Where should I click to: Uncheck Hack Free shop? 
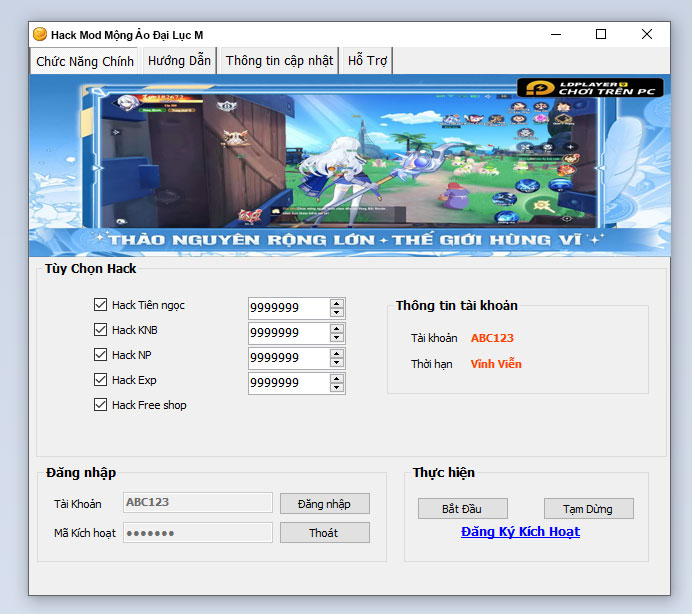pyautogui.click(x=100, y=405)
